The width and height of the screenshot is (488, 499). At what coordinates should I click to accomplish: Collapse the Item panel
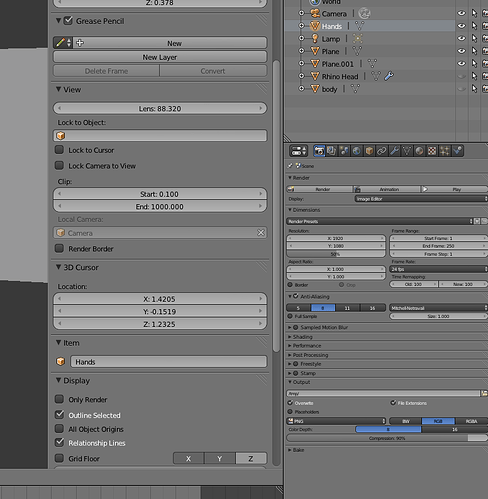point(58,342)
